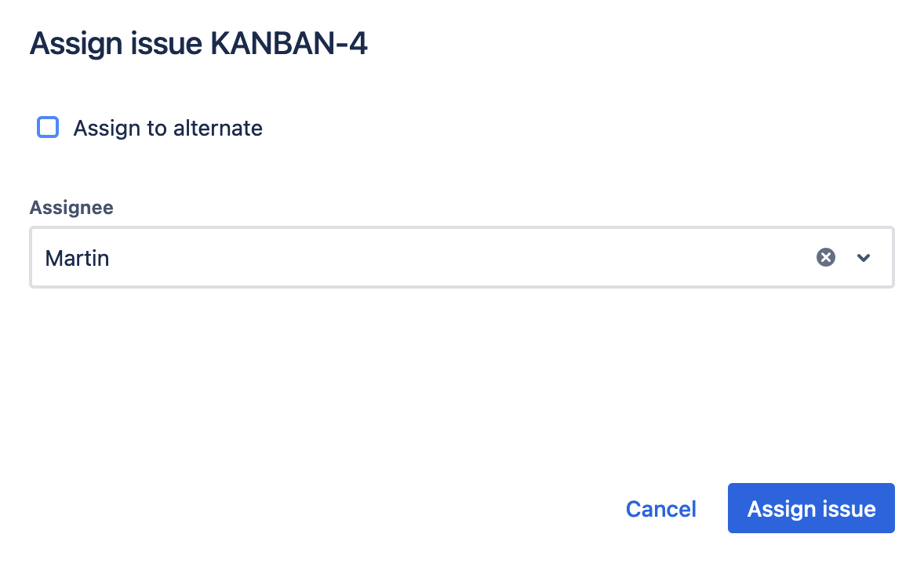This screenshot has height=563, width=924.
Task: Click the Assignee field label
Action: pyautogui.click(x=71, y=207)
